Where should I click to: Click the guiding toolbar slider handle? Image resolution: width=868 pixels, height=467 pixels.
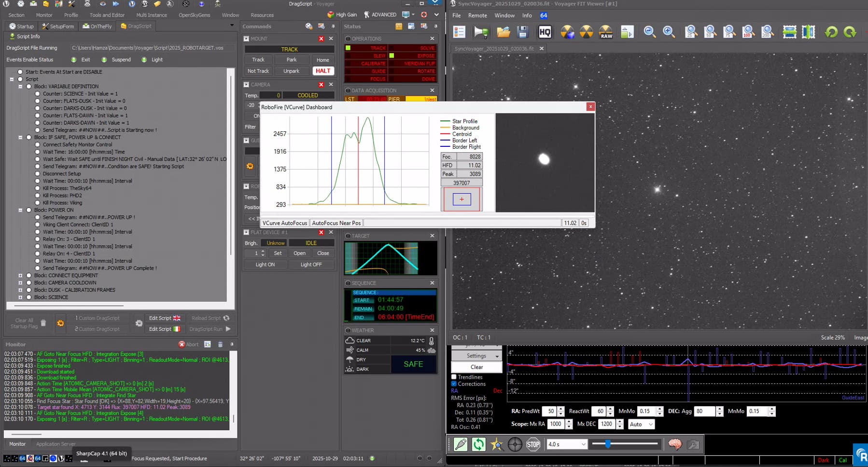pos(608,444)
